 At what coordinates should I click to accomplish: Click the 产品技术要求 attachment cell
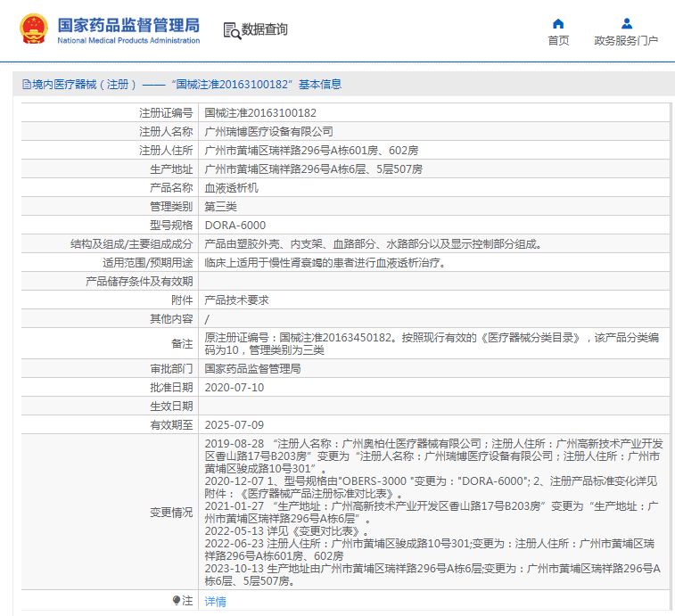pos(236,300)
